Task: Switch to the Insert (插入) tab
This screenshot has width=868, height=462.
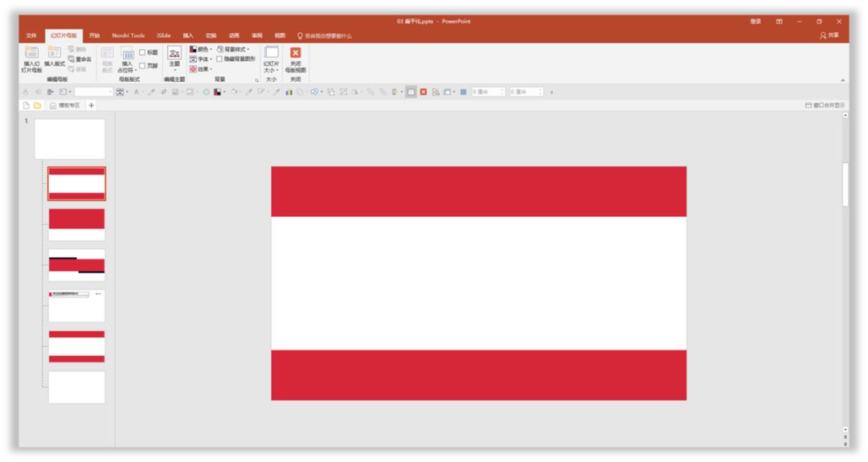Action: tap(188, 35)
